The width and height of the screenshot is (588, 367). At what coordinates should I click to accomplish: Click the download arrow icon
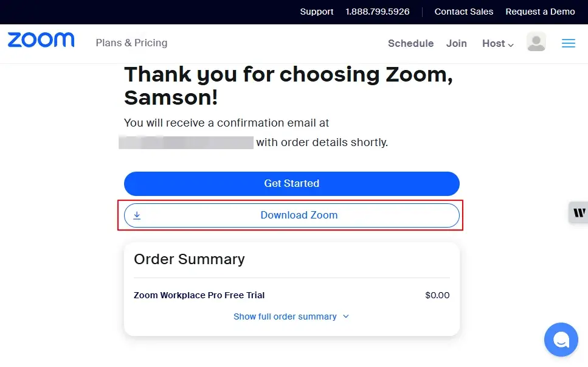coord(137,215)
